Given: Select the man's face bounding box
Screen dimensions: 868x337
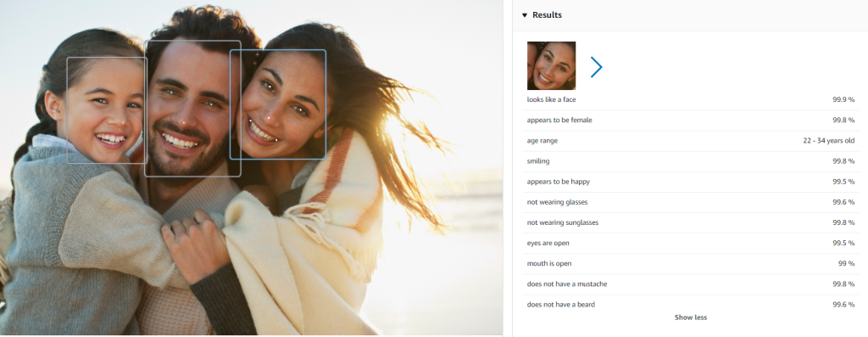Looking at the screenshot, I should (x=192, y=109).
